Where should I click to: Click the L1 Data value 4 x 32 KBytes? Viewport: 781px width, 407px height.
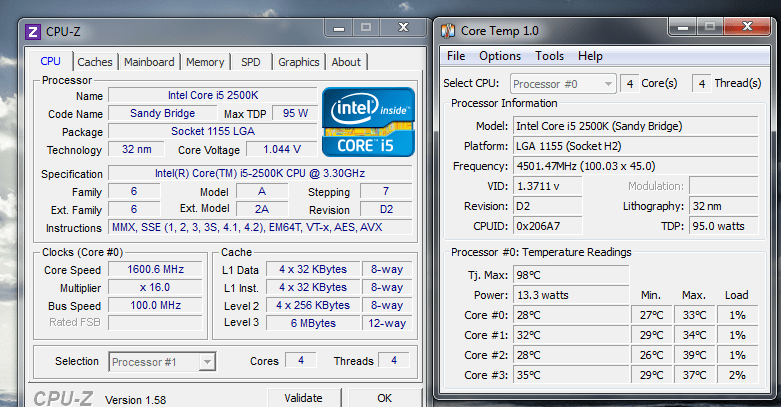coord(313,269)
